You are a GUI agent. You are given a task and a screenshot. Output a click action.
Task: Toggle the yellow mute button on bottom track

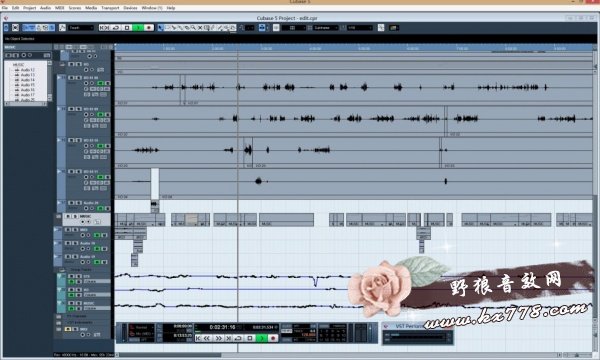pos(68,329)
